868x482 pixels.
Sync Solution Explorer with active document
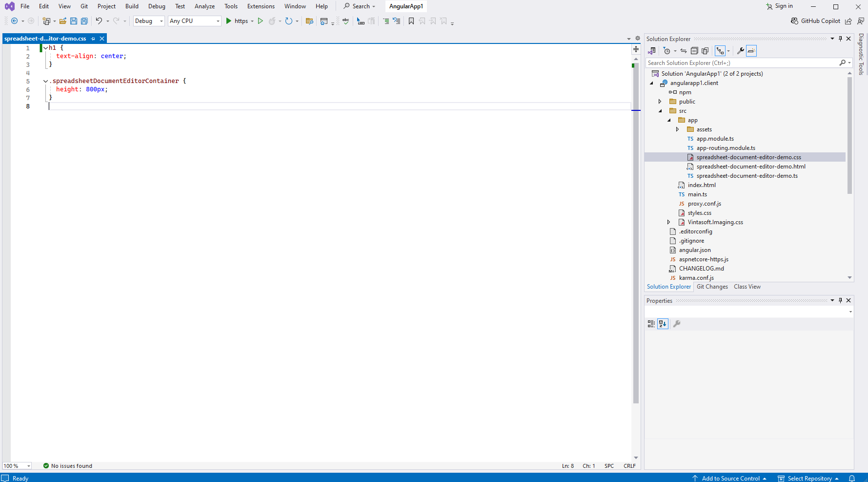coord(684,51)
